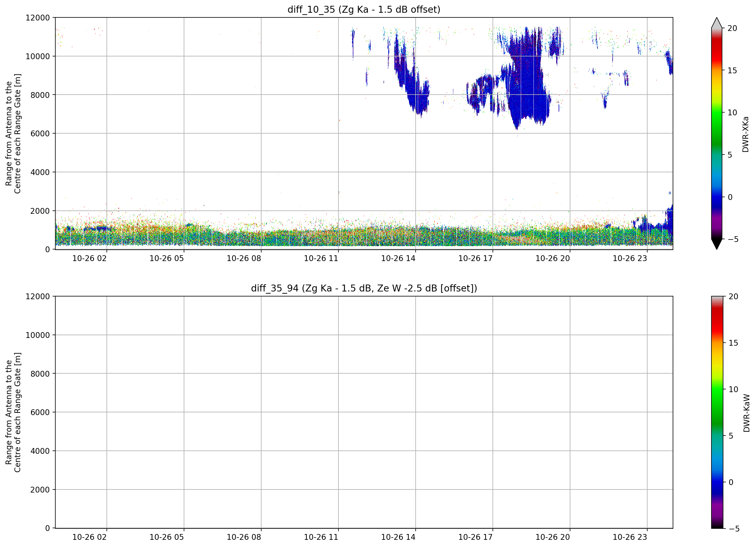This screenshot has width=756, height=547.
Task: Click the "10" tick on DWR-KaW colorbar
Action: coord(733,389)
